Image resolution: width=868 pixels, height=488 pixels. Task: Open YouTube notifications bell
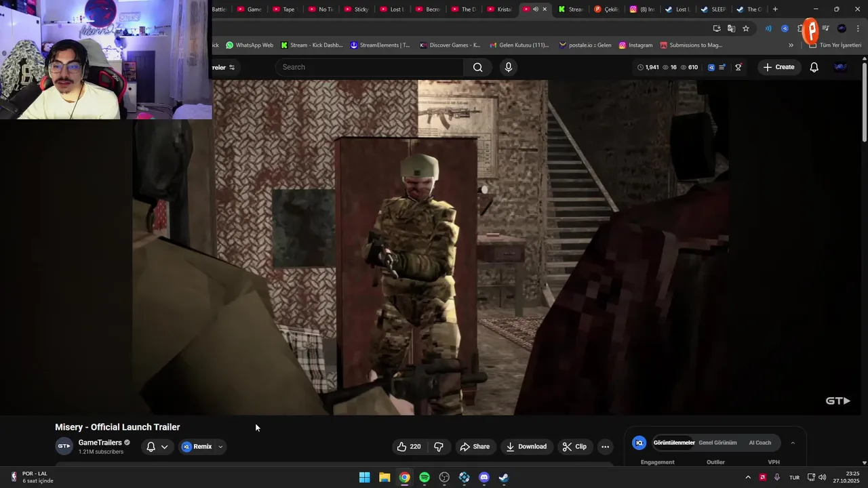[x=814, y=67]
